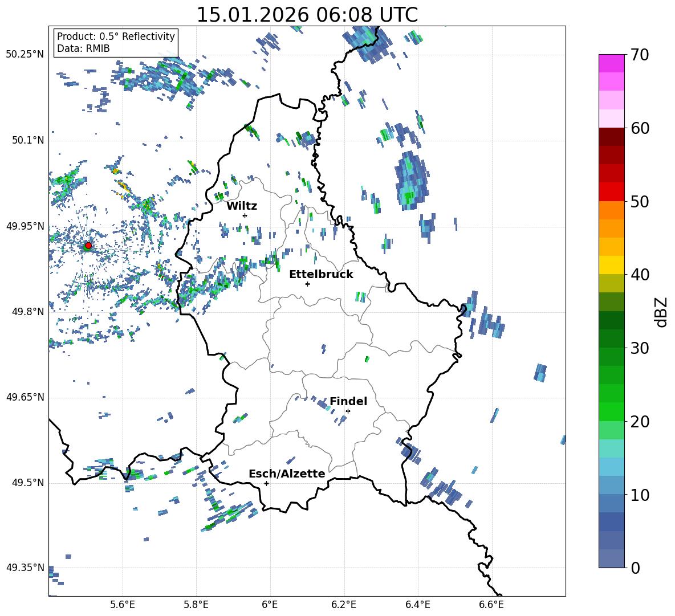Click the Data: RMIB source line
675x616 pixels.
tap(83, 48)
